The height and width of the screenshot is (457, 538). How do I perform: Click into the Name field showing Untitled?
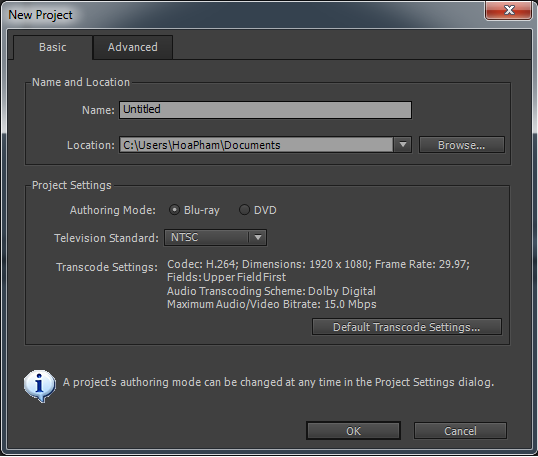coord(265,110)
